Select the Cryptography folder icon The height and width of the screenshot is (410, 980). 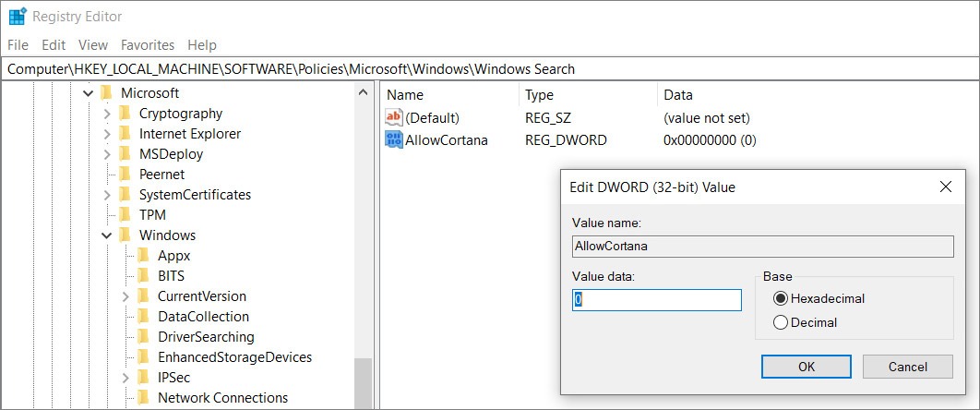click(125, 114)
